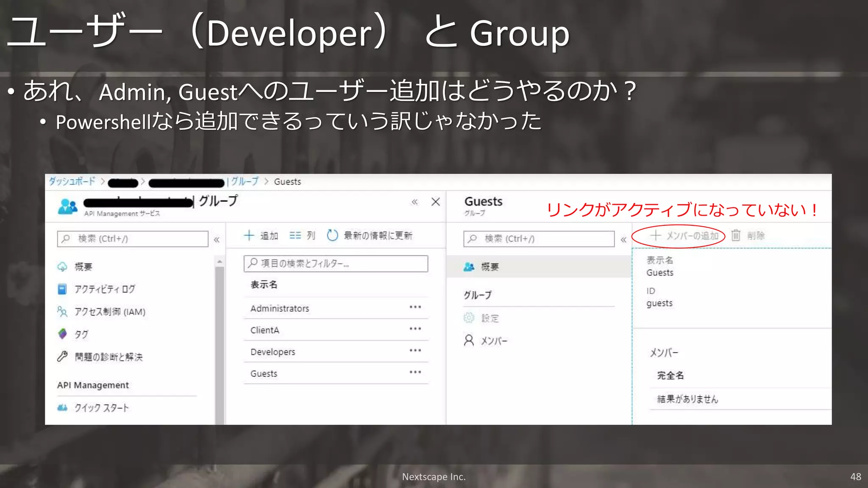Click the Guests 概要 group icon
The image size is (868, 488).
[469, 266]
